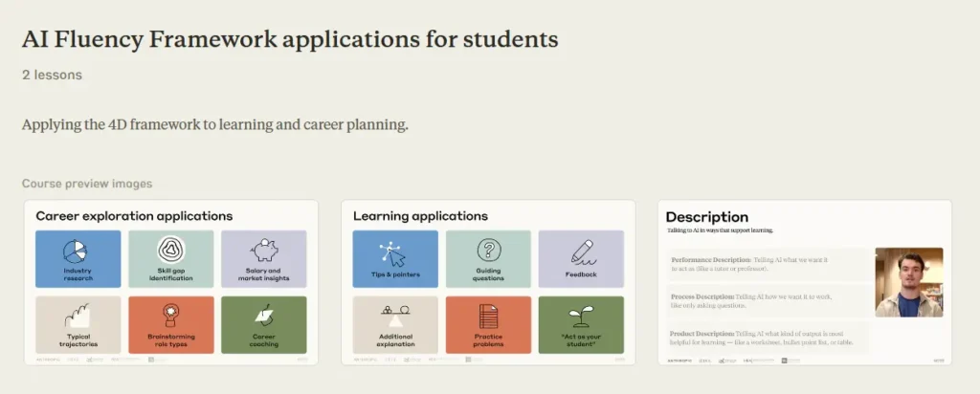This screenshot has height=394, width=980.
Task: Click the "Course preview images" label
Action: coord(87,184)
